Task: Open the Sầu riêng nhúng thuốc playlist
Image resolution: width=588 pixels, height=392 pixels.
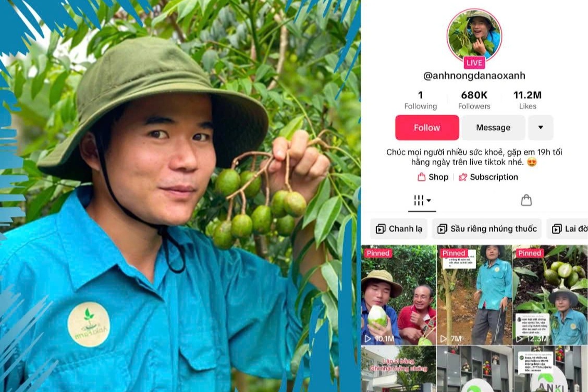Action: pyautogui.click(x=487, y=229)
